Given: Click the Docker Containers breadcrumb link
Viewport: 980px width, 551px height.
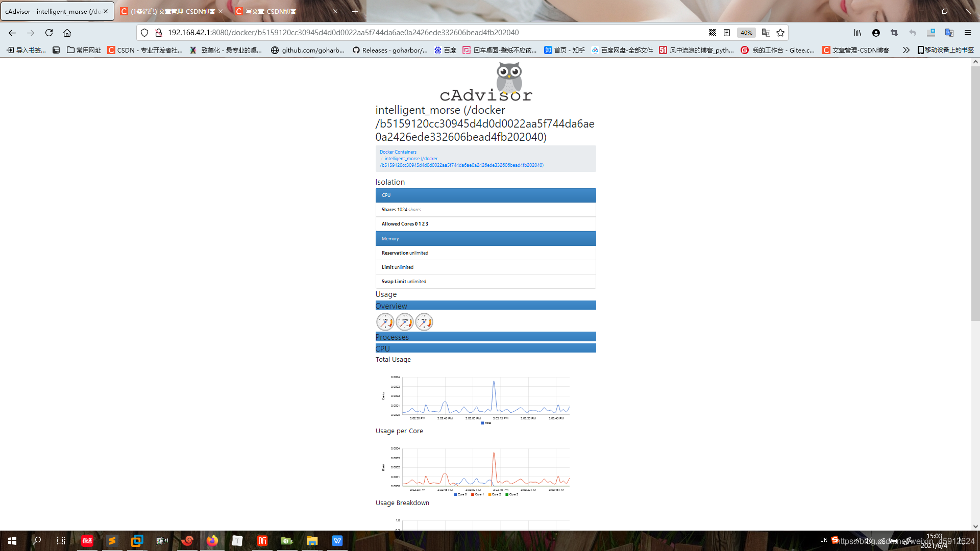Looking at the screenshot, I should [x=398, y=152].
